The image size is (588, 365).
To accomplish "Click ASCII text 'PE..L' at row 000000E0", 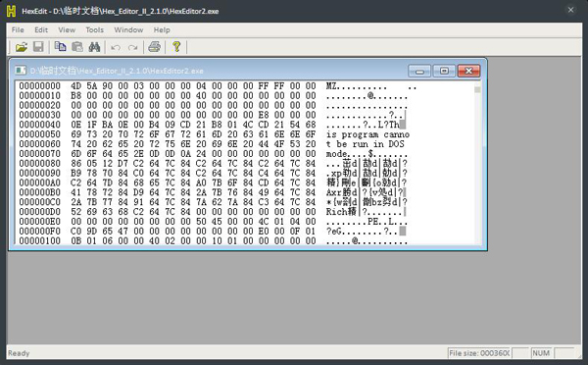I will (x=380, y=222).
